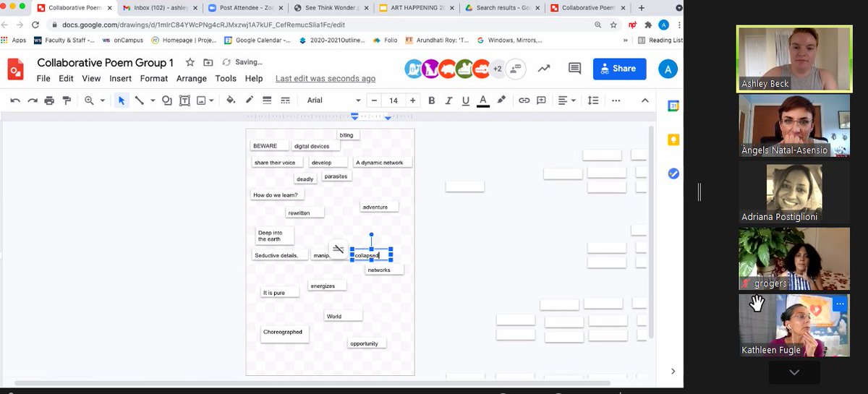The image size is (868, 394).
Task: Open the Border weight options
Action: coord(267,100)
